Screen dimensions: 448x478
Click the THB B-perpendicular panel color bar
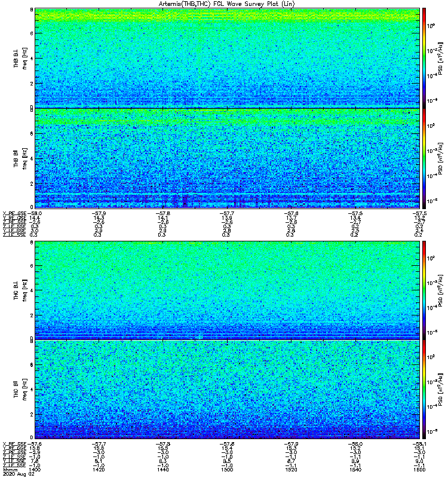[424, 58]
